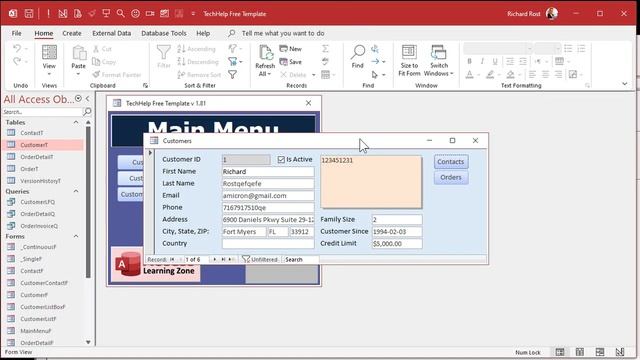The image size is (640, 360).
Task: Click the record selector arrow in Customers form
Action: 150,153
